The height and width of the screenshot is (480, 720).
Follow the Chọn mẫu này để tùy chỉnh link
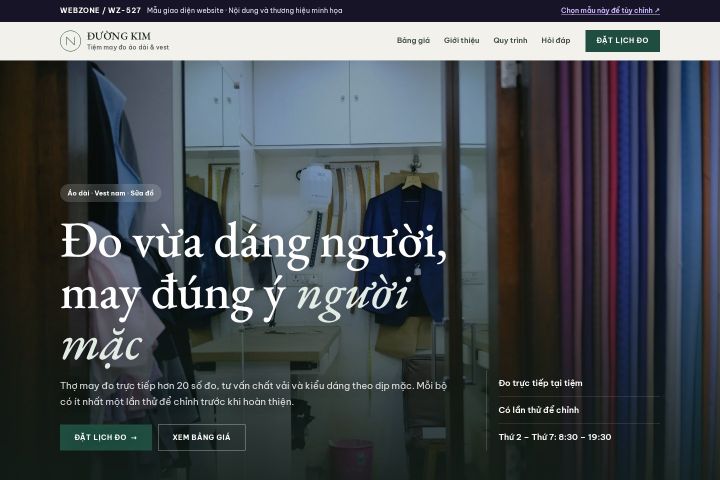coord(610,10)
